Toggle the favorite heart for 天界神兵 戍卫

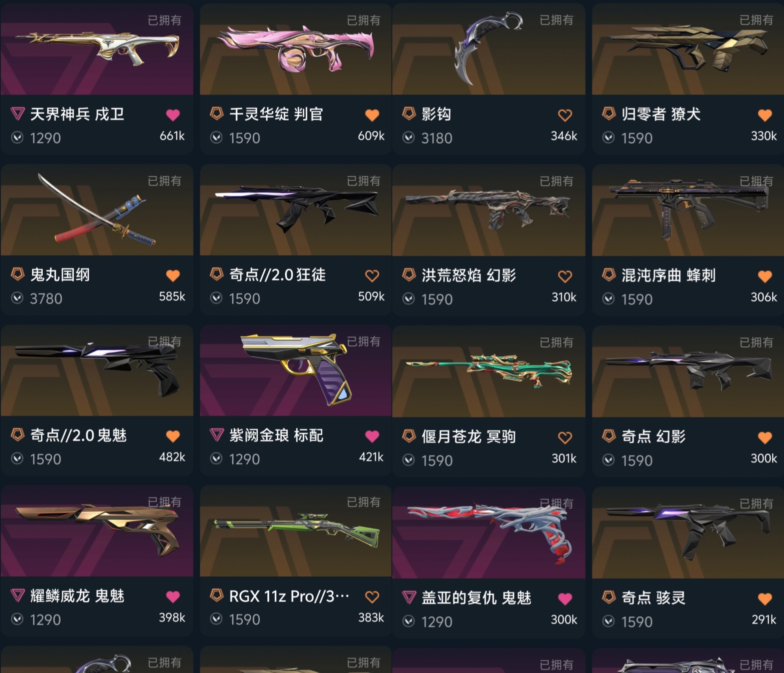pyautogui.click(x=173, y=115)
